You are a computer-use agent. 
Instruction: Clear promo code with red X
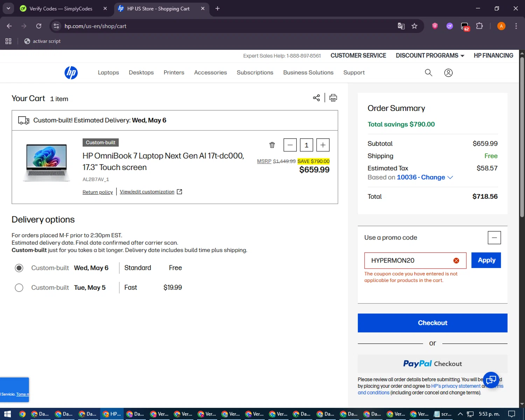[x=456, y=260]
